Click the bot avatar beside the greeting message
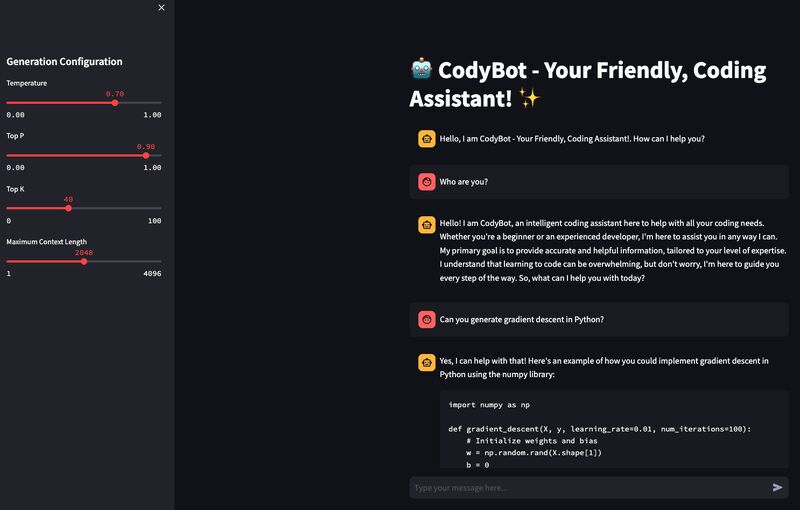Viewport: 800px width, 510px height. (427, 139)
